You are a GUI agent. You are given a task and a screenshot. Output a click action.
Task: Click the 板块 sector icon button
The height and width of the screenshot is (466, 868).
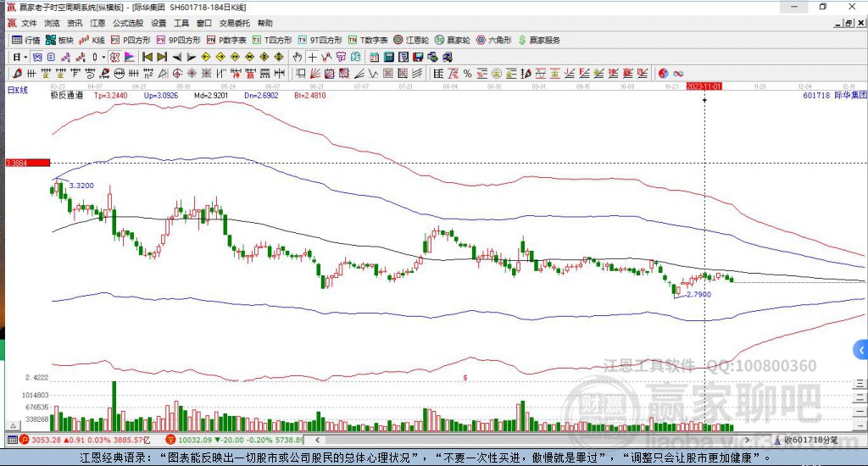tap(59, 40)
